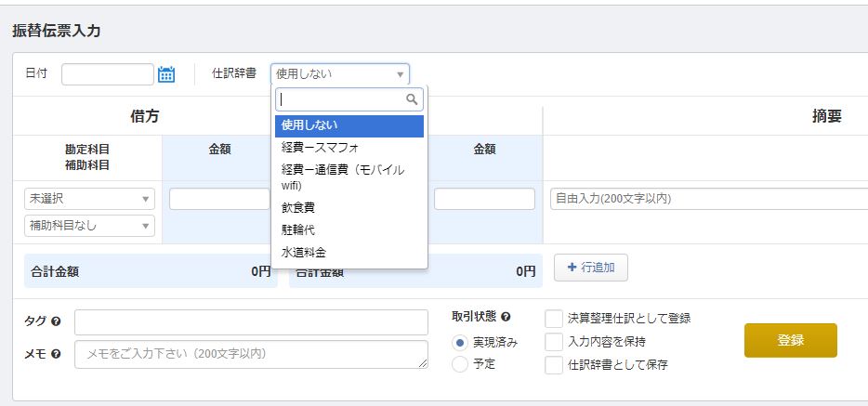Click the debit 合計金額 label
Screen dimensions: 868x406
point(55,271)
